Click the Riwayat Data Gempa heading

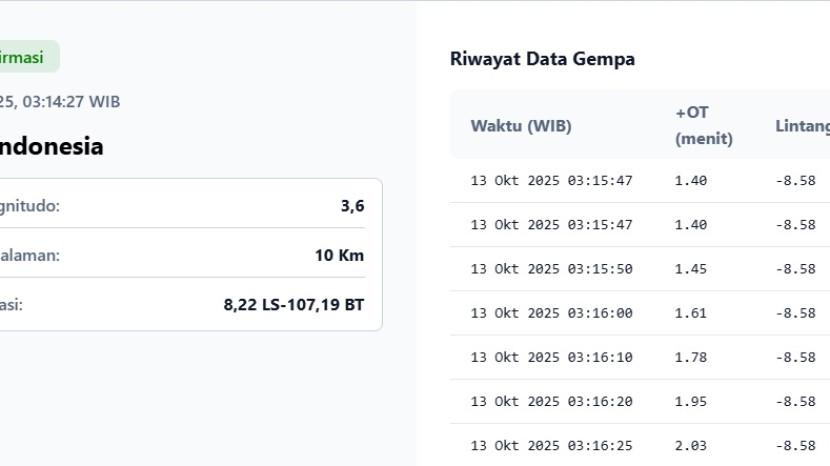[542, 59]
